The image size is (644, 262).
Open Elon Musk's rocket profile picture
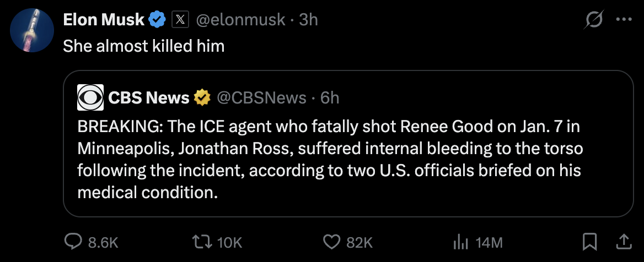point(31,31)
